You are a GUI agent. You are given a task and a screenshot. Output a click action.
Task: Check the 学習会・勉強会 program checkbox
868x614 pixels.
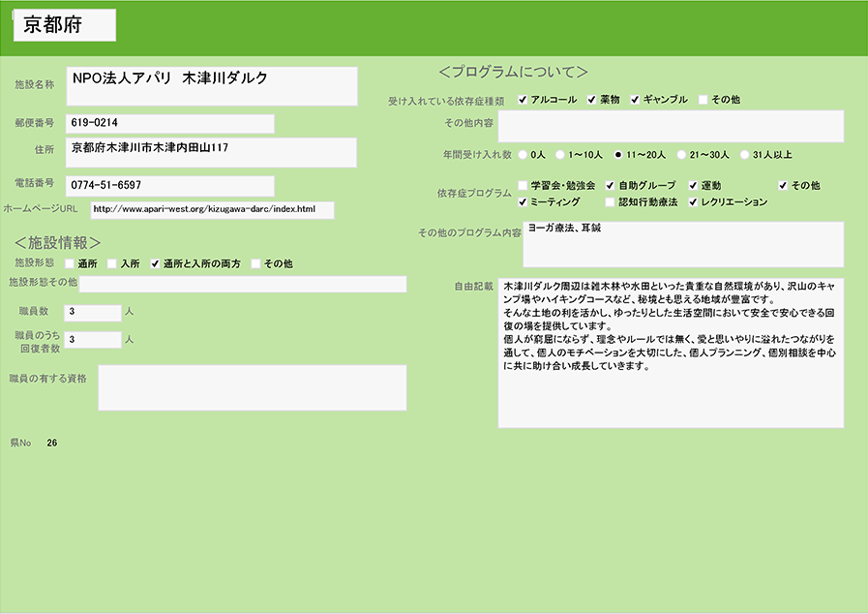[524, 185]
